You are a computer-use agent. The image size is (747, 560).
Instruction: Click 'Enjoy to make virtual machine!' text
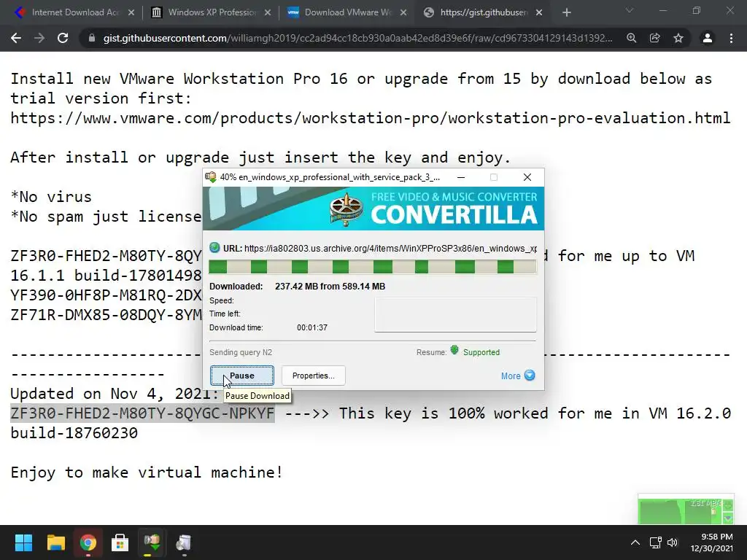point(147,472)
